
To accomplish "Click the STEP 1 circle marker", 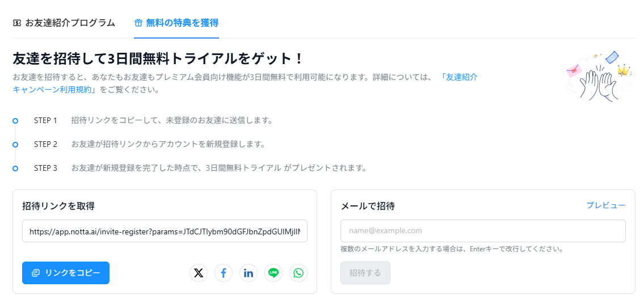I will click(x=15, y=121).
